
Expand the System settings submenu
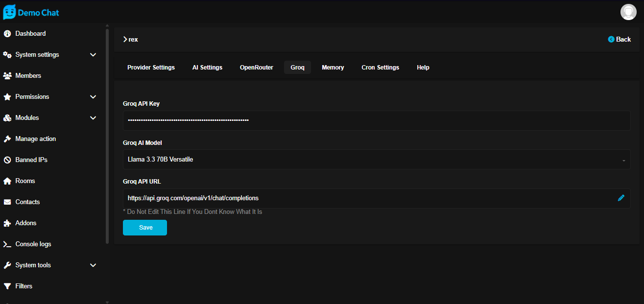[x=93, y=55]
